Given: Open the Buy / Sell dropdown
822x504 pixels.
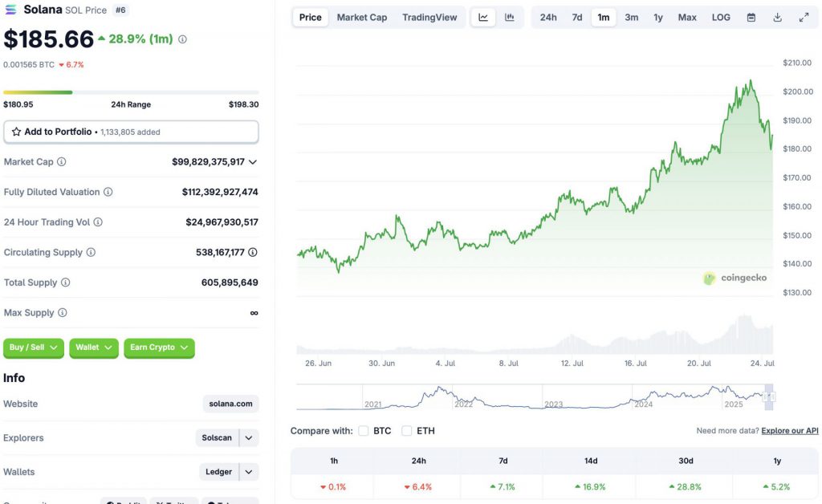Looking at the screenshot, I should [x=33, y=348].
